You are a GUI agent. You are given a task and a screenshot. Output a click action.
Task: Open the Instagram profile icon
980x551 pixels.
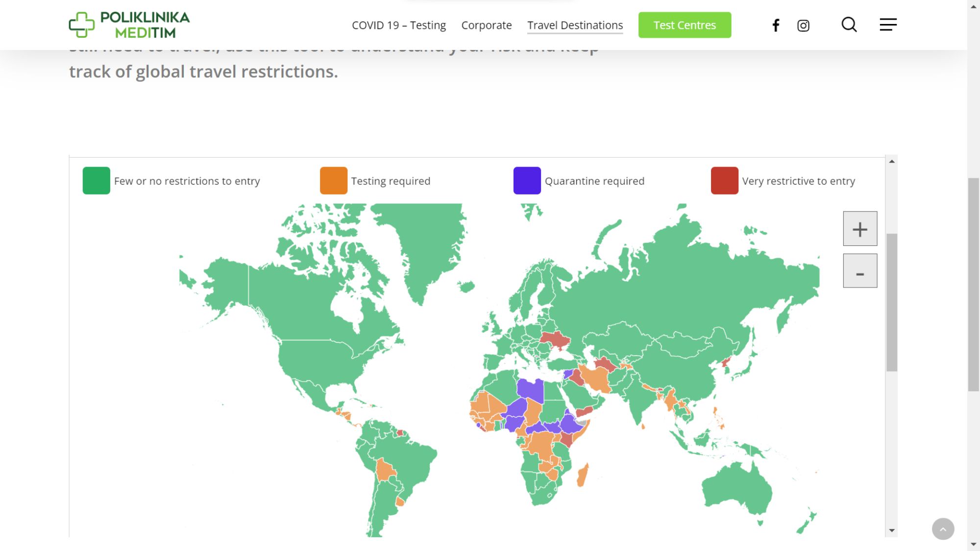(x=803, y=25)
